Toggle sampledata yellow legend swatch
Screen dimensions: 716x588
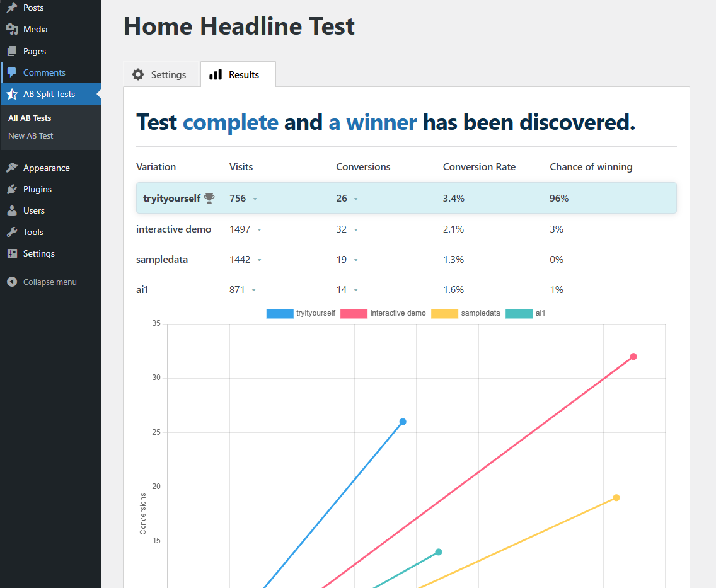click(444, 314)
